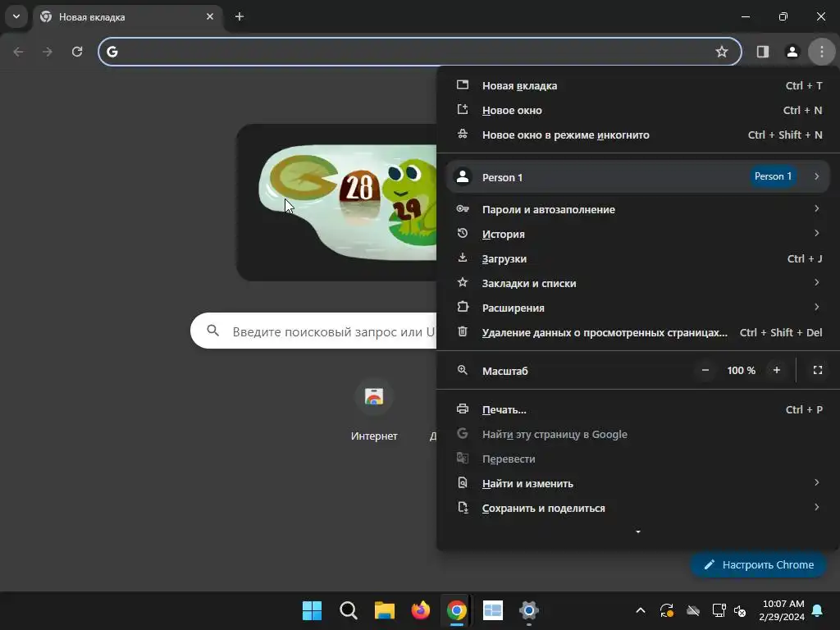Image resolution: width=840 pixels, height=630 pixels.
Task: Open Новое окно в режиме инкогнито
Action: (638, 135)
